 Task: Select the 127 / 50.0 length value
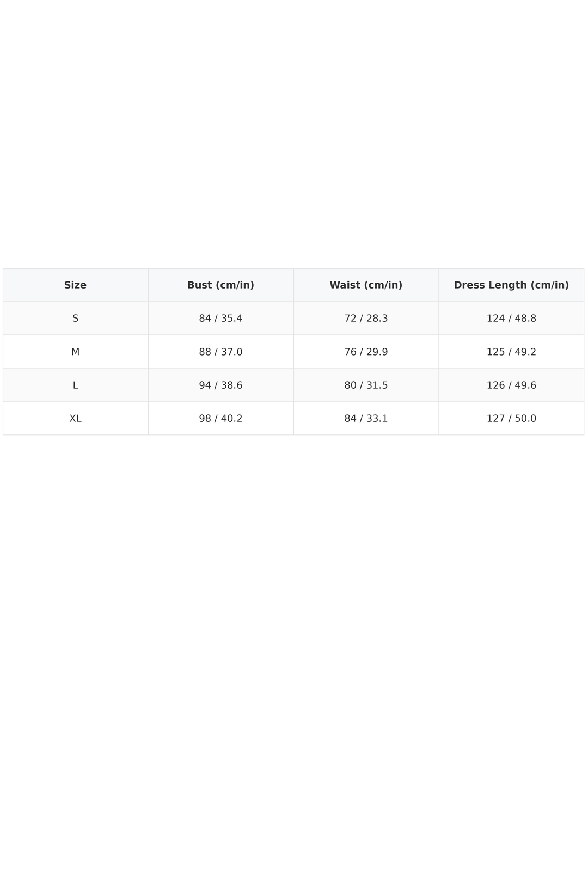511,419
